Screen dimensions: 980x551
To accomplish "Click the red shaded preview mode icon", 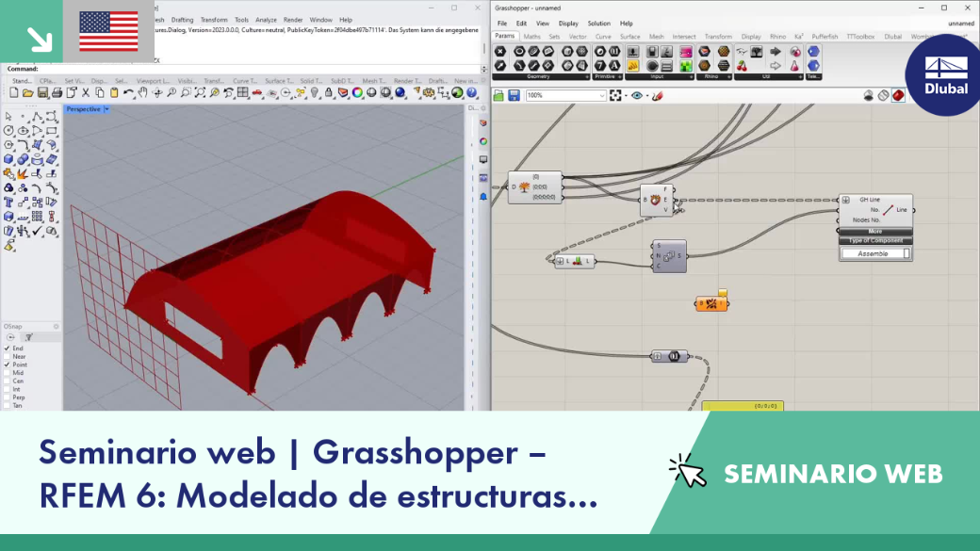I will [898, 95].
